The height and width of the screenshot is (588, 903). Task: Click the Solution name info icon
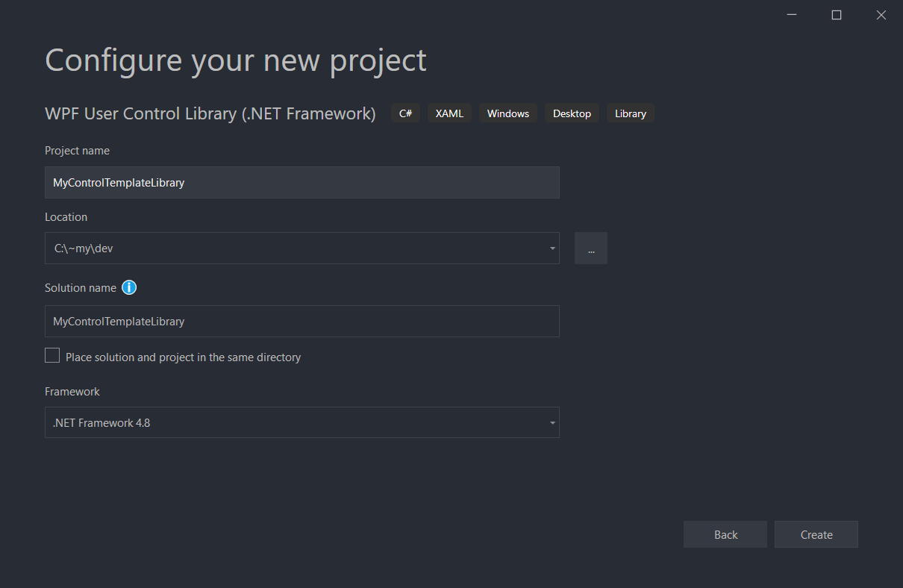click(129, 288)
